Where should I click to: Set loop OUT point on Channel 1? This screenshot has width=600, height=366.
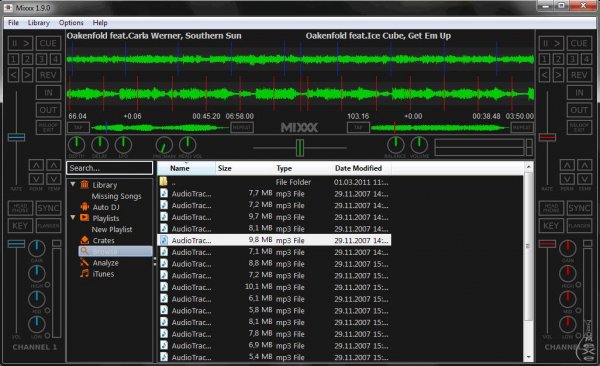pos(48,110)
